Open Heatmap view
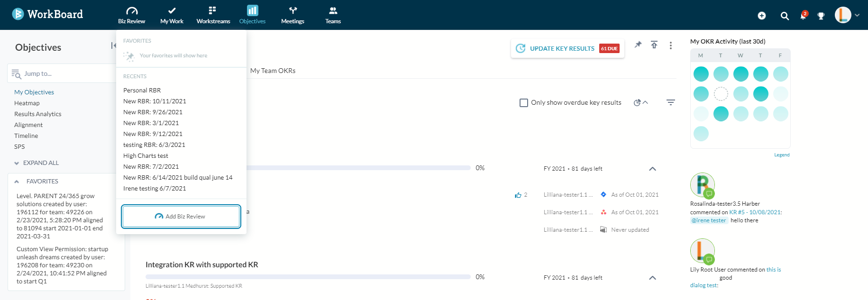The height and width of the screenshot is (300, 868). (27, 103)
